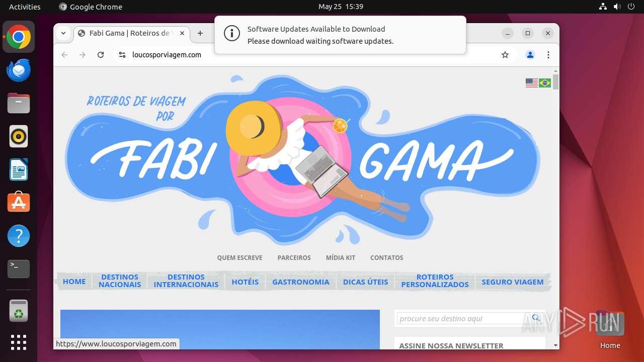The width and height of the screenshot is (644, 362).
Task: Bookmark this page with the star
Action: [505, 55]
